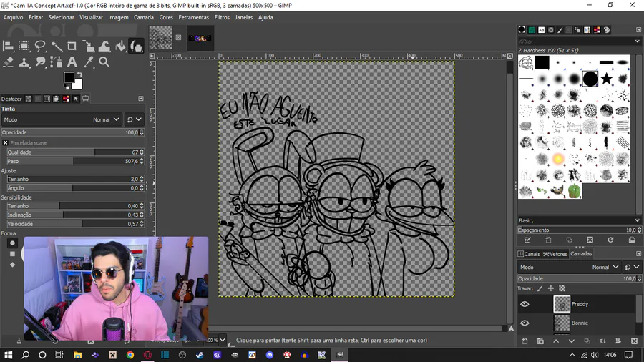Select the Freddy layer name
Screen dimensions: 644x362
click(x=580, y=304)
